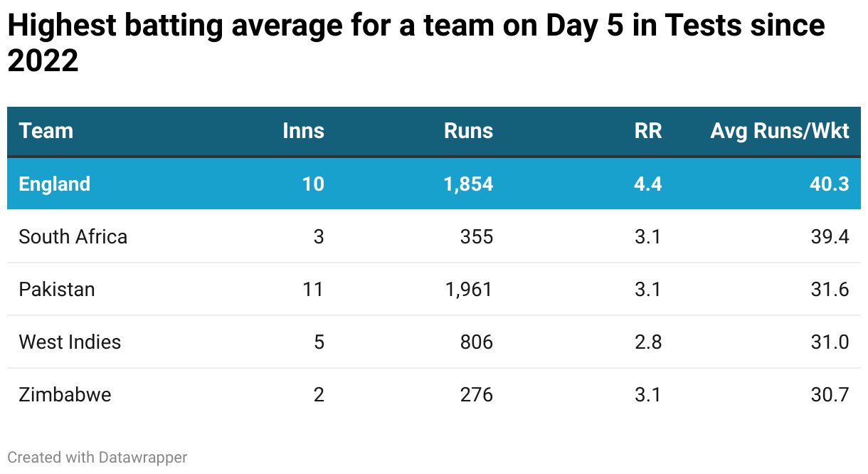Screen dimensions: 868x474
Task: Click the West Indies row label
Action: pos(70,342)
